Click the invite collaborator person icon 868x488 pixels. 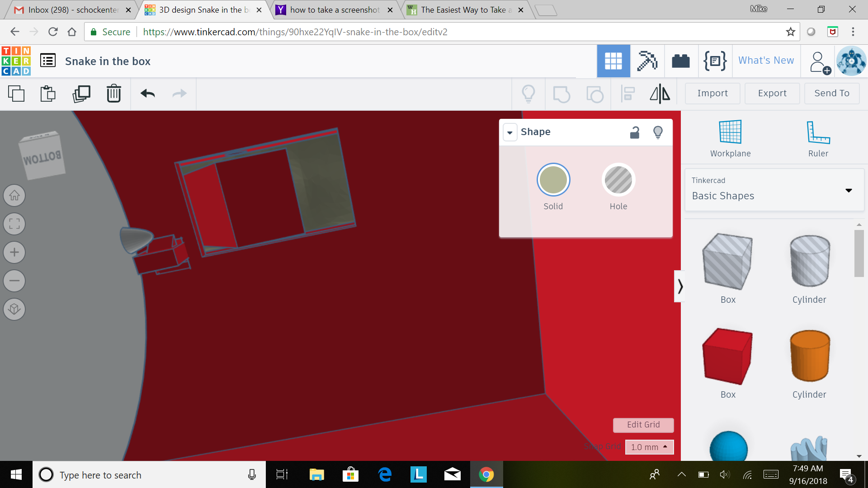(820, 62)
